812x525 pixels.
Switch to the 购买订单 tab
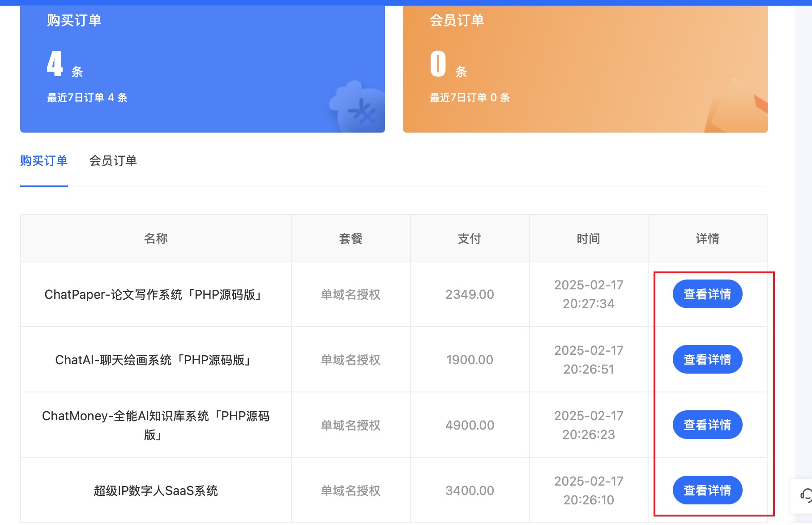44,161
